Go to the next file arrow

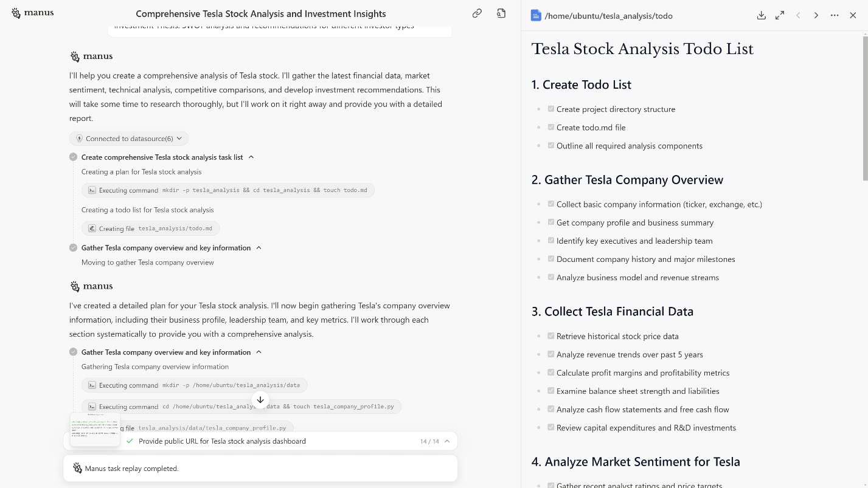816,16
